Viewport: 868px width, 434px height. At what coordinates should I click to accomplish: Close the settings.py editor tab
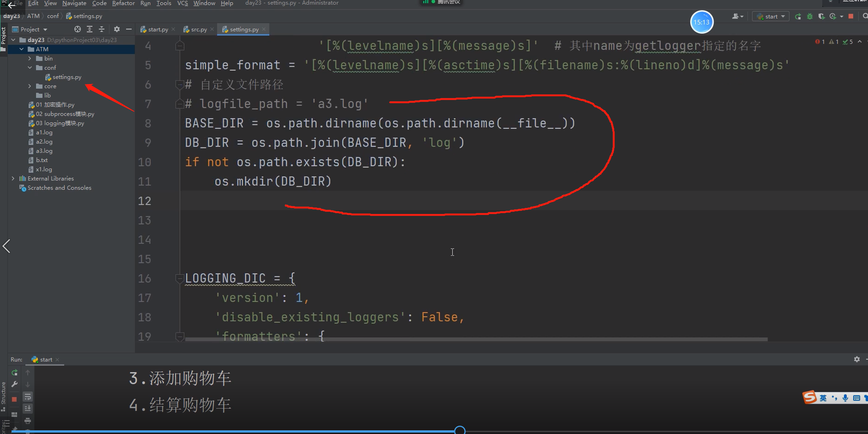tap(264, 30)
